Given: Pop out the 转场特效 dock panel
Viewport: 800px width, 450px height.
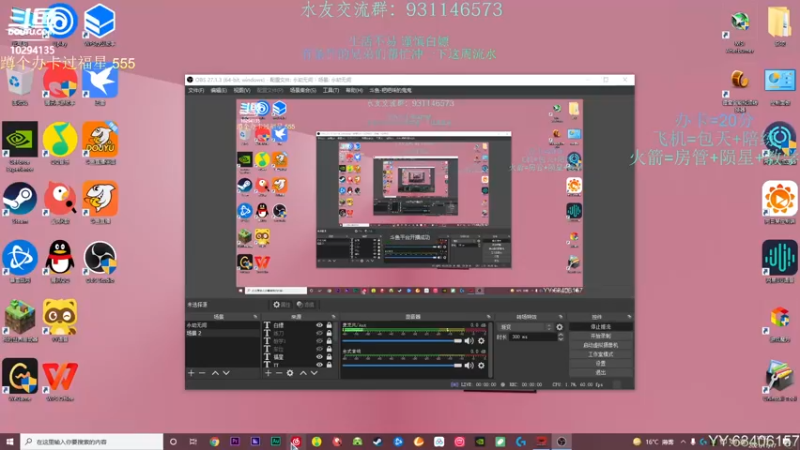Looking at the screenshot, I should (x=560, y=317).
